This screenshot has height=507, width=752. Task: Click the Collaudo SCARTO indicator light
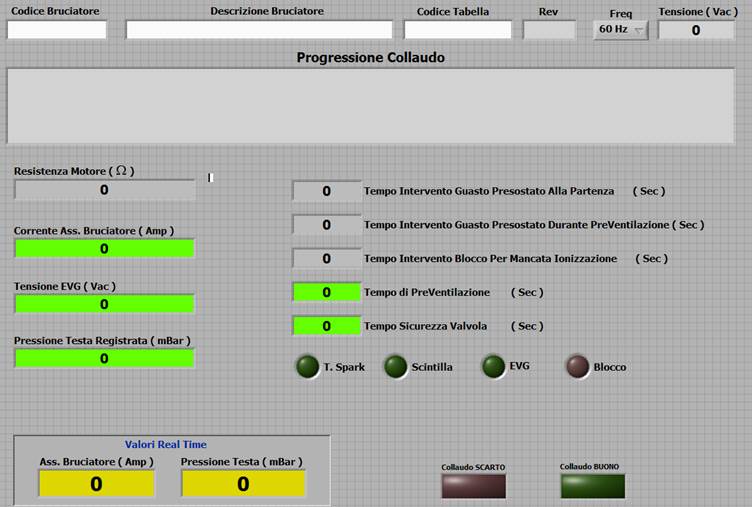pos(473,486)
